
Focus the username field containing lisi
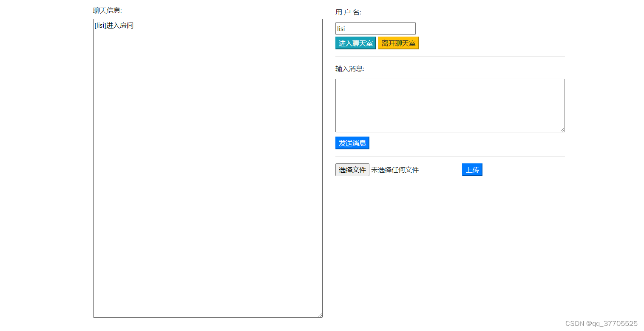click(375, 29)
